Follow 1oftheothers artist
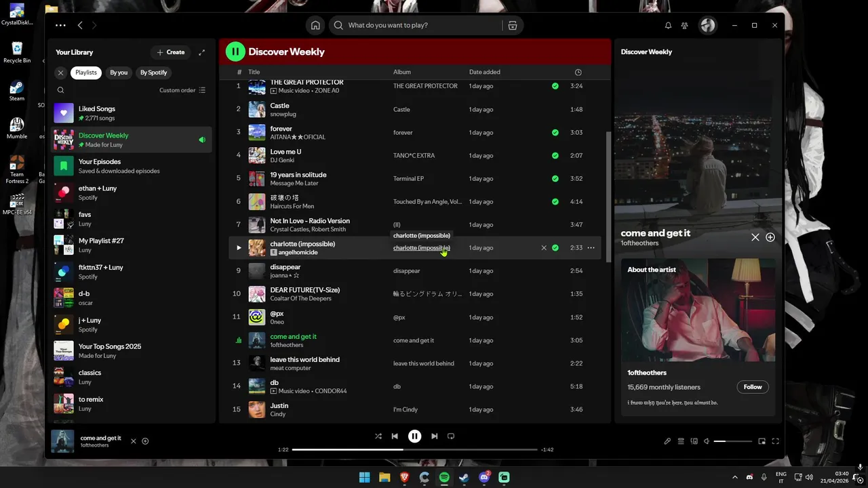This screenshot has height=488, width=868. pyautogui.click(x=753, y=387)
